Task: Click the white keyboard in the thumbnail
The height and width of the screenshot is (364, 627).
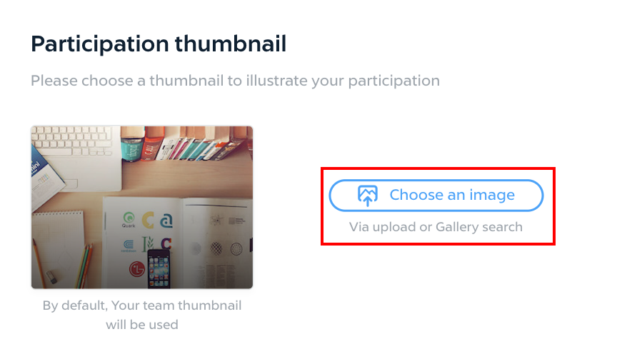Action: pos(73,141)
